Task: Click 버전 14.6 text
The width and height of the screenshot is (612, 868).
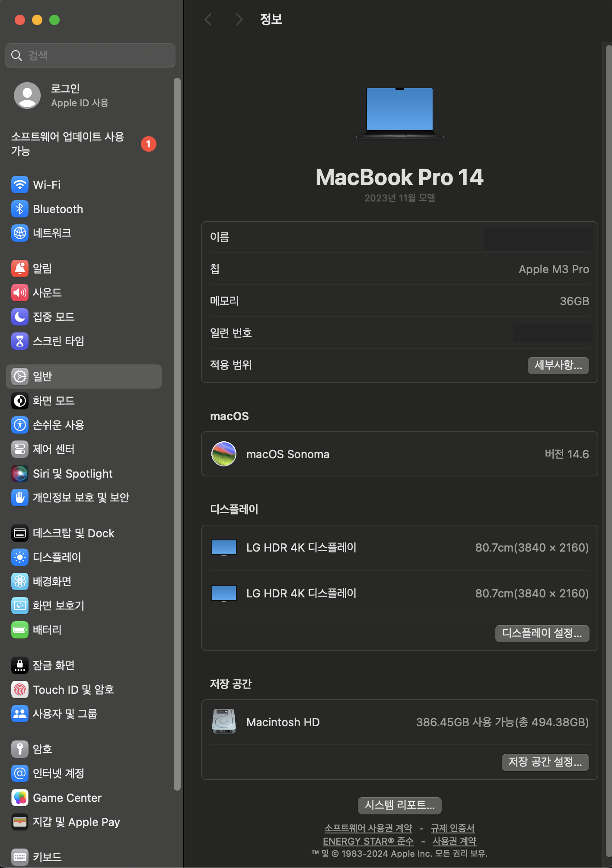Action: (567, 454)
